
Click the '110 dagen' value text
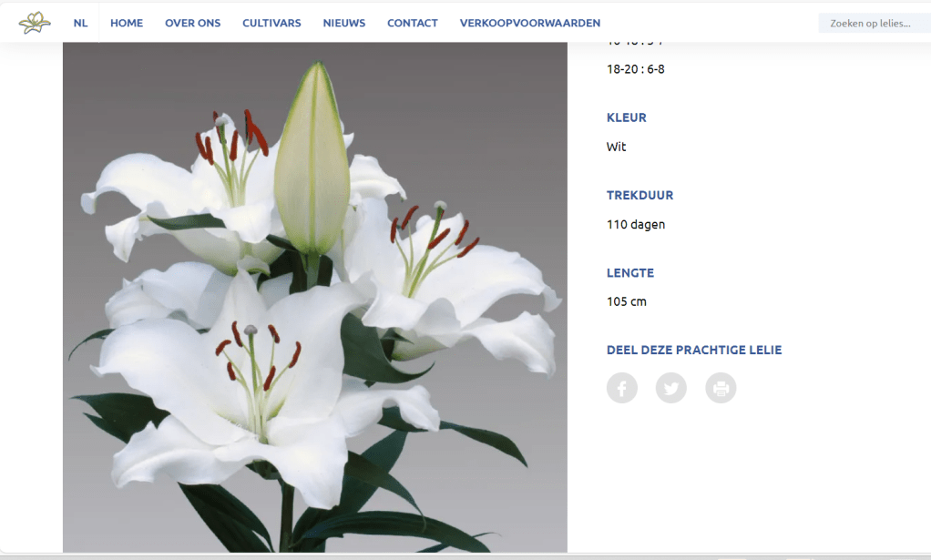click(636, 224)
